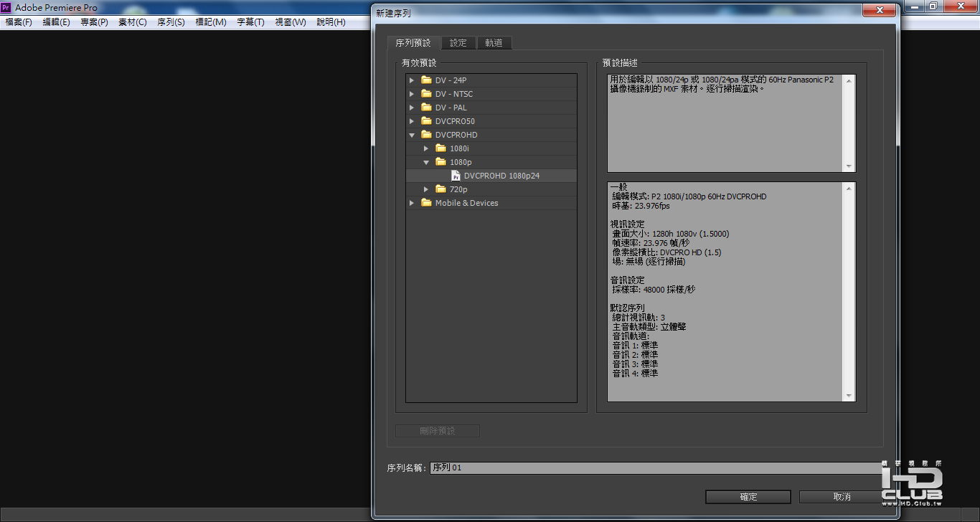Open the 素材(C) menu

coord(132,22)
